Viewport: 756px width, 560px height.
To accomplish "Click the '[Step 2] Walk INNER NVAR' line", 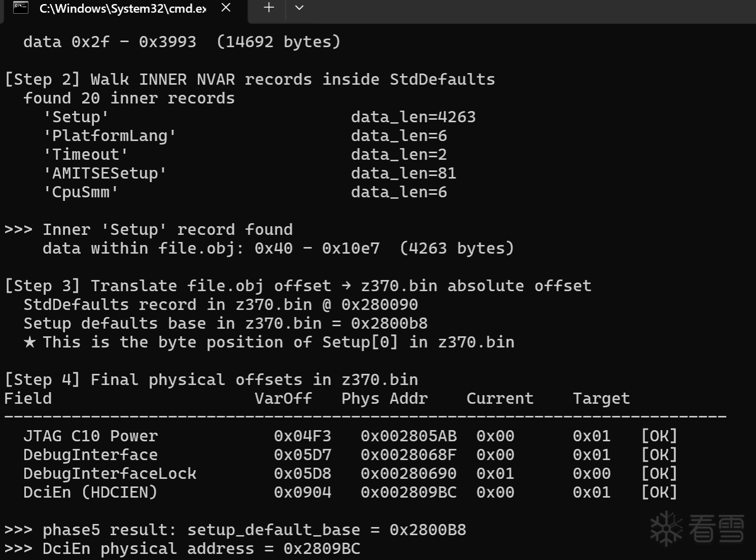I will click(x=249, y=79).
